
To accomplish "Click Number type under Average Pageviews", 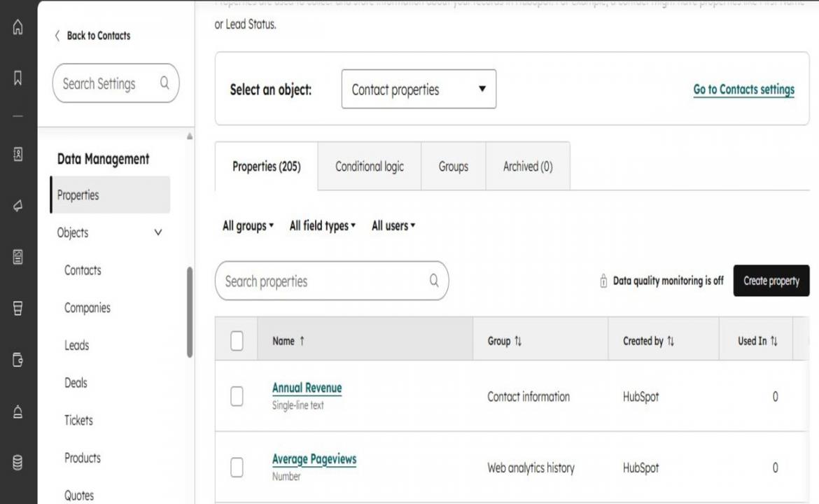I will 286,476.
